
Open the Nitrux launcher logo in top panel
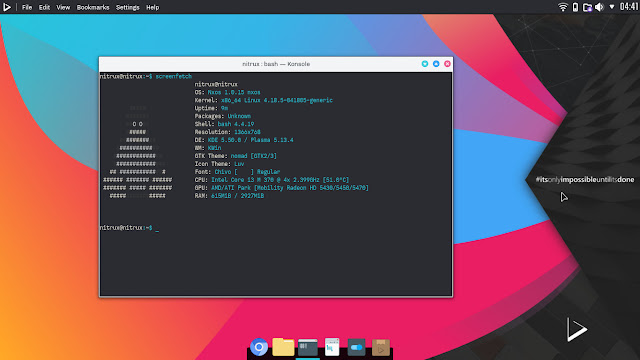pos(7,7)
